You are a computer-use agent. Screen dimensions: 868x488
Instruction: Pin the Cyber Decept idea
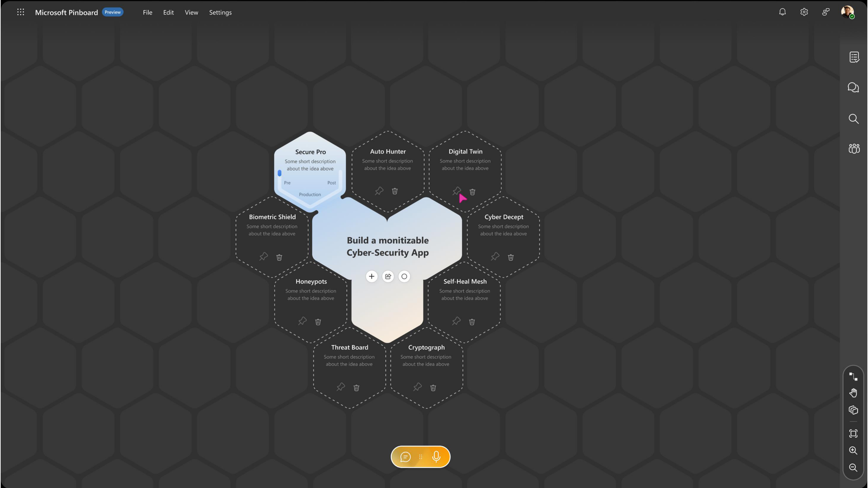[495, 257]
